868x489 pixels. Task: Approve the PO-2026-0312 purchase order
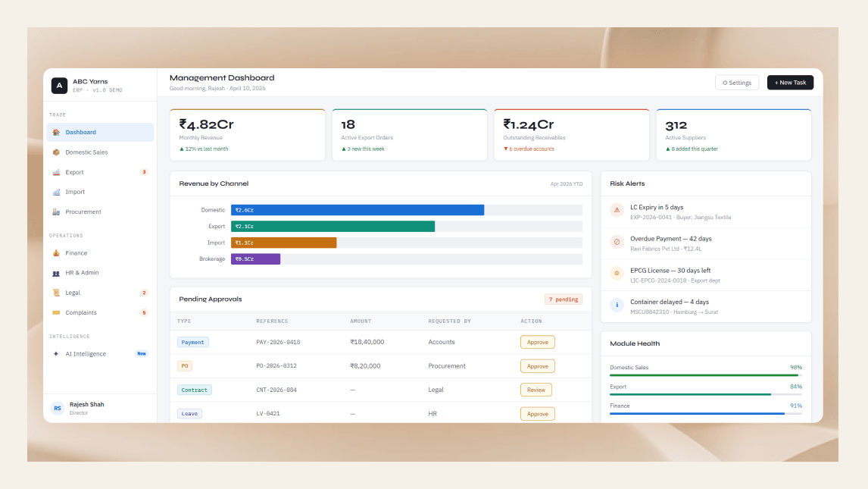[x=538, y=366]
